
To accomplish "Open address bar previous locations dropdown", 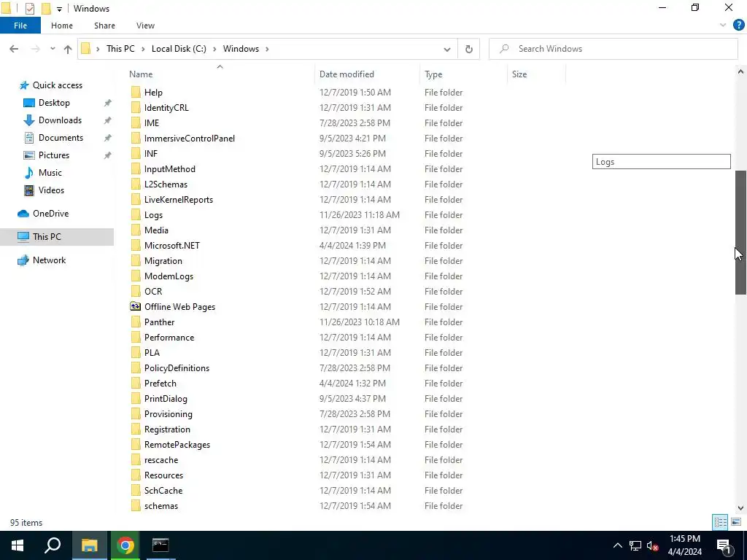I will tap(447, 49).
